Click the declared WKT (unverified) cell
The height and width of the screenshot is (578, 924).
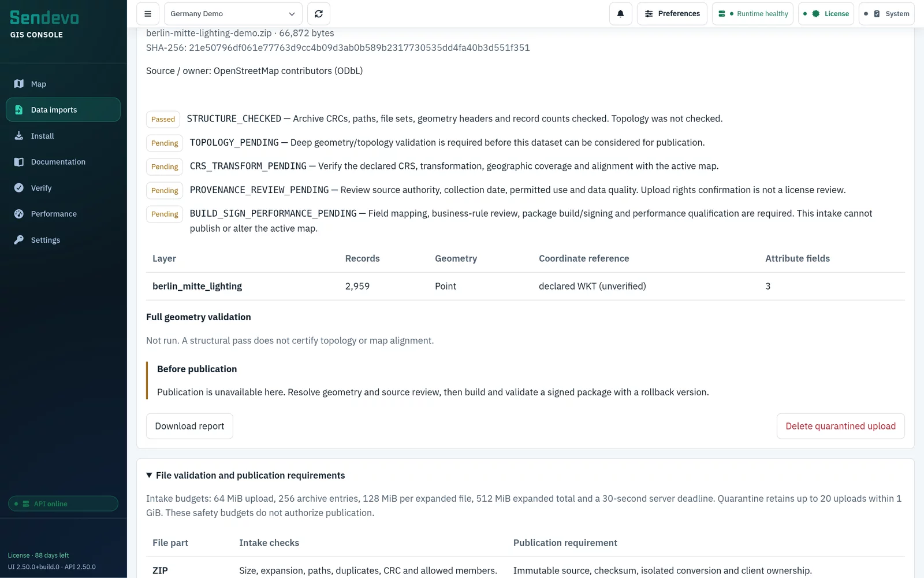click(x=593, y=286)
